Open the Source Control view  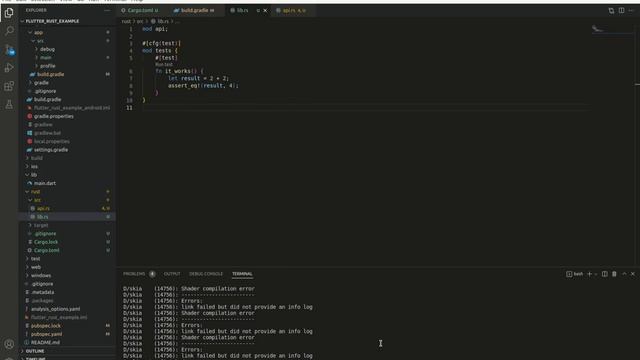click(x=9, y=50)
